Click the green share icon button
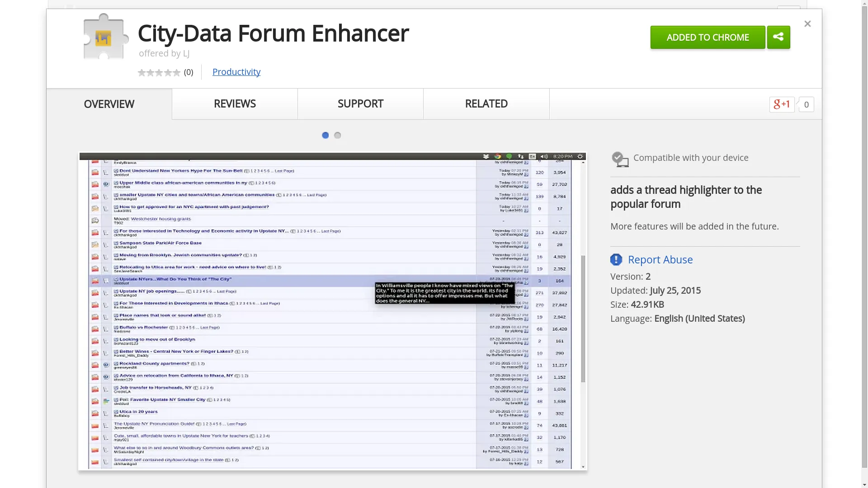 pyautogui.click(x=778, y=37)
